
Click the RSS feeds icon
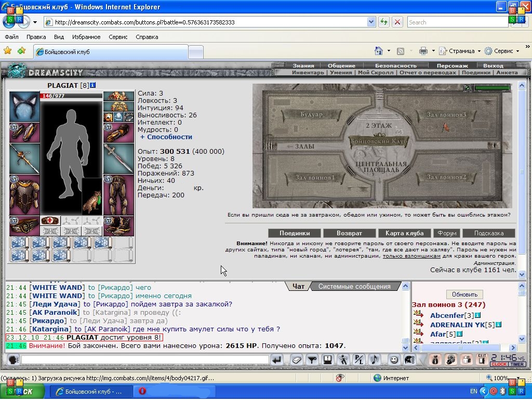click(x=401, y=51)
